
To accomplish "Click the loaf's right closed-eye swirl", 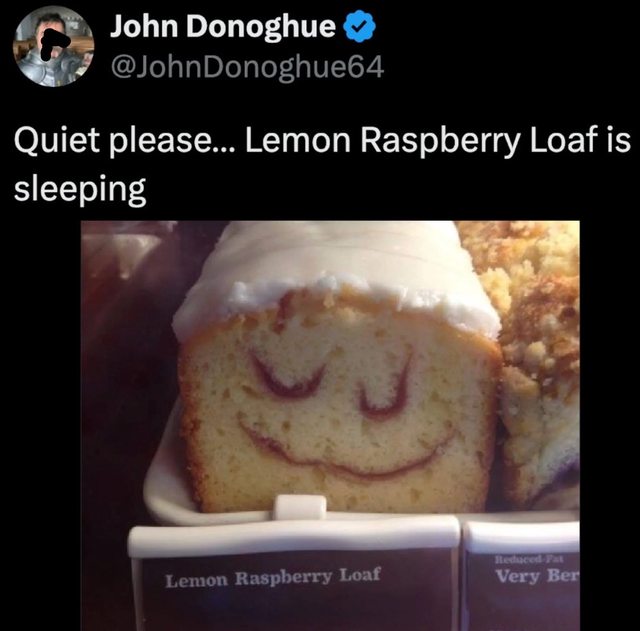I will point(384,387).
